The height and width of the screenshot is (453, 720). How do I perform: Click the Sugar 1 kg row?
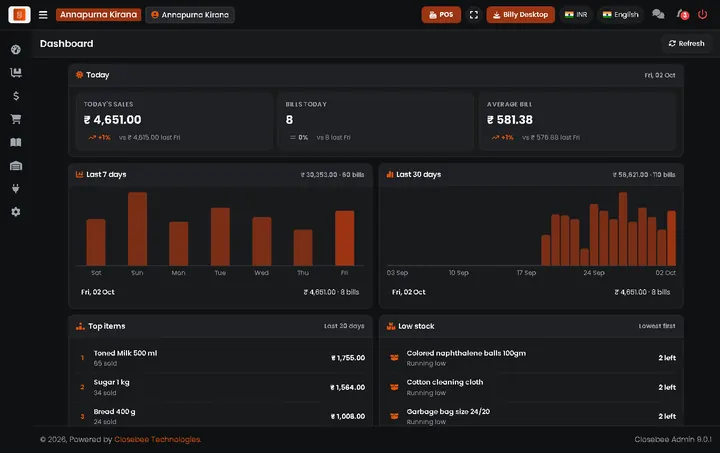pyautogui.click(x=220, y=387)
